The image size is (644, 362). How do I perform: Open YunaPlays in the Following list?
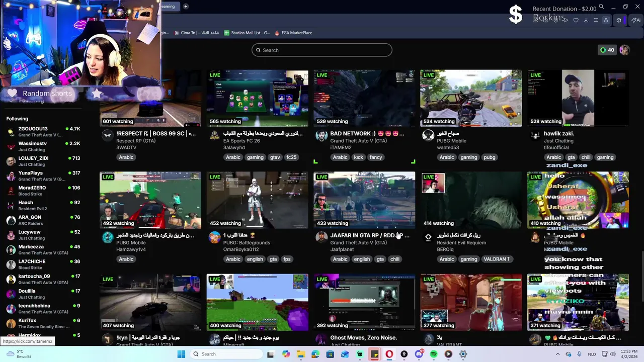43,176
